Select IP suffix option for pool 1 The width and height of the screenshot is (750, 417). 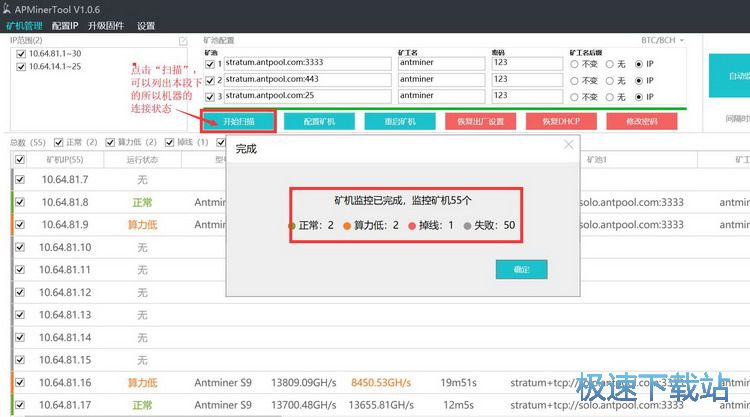[x=639, y=64]
